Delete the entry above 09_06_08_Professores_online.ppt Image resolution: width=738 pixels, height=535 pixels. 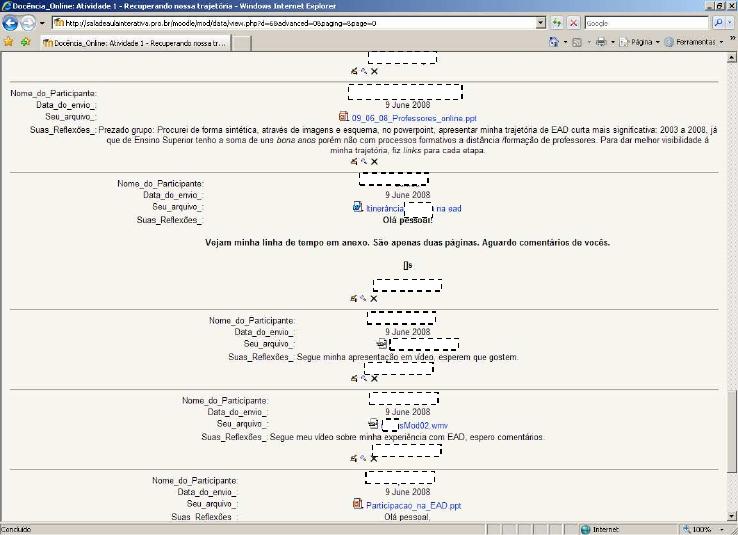point(374,72)
